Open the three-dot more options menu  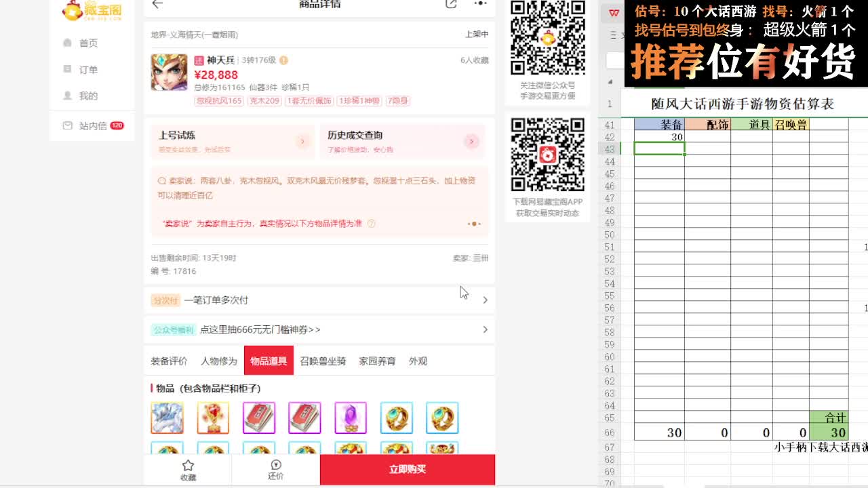pos(480,4)
